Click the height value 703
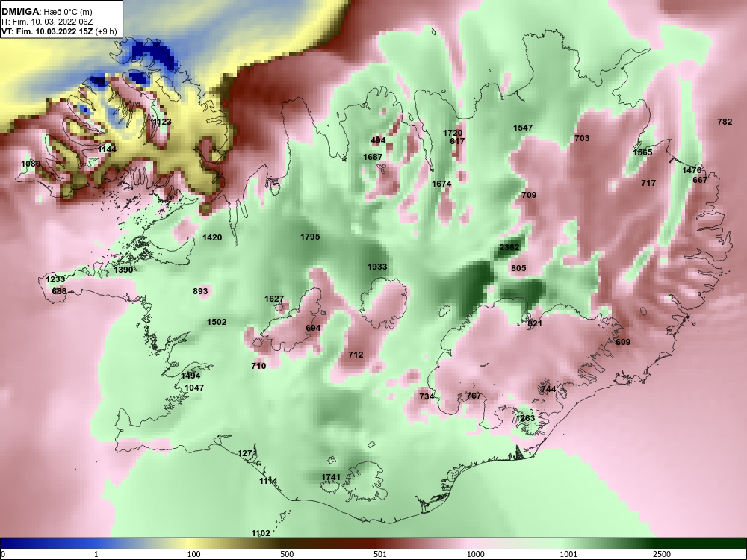 582,138
